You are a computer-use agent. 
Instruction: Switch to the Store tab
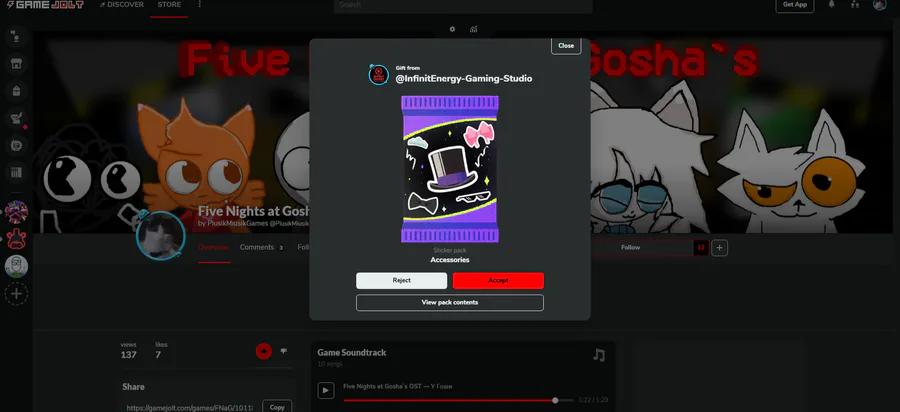(x=169, y=5)
